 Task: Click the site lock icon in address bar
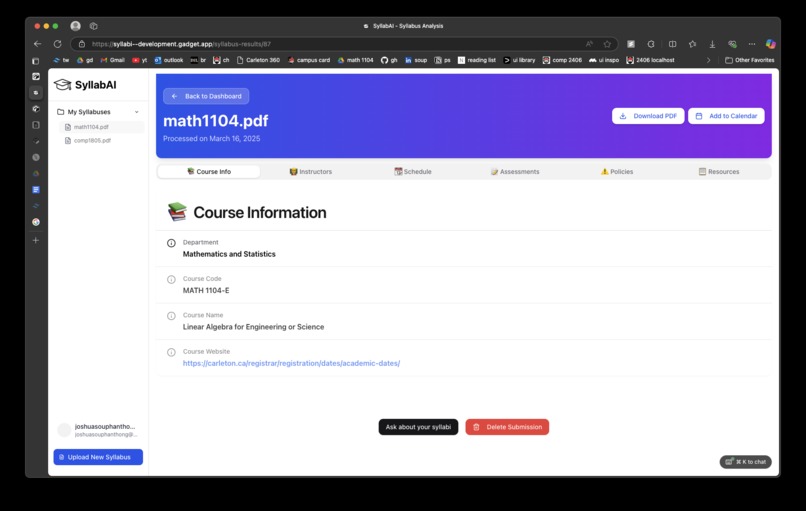coord(82,44)
